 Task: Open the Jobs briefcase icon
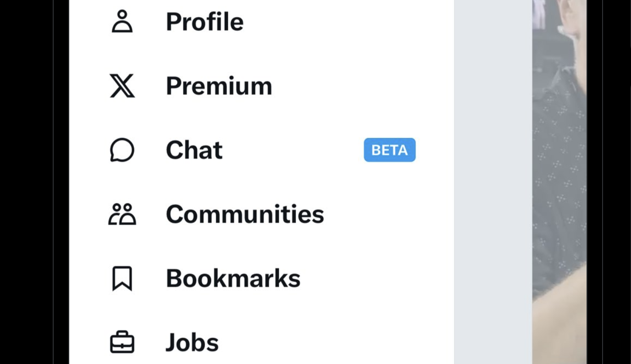(x=122, y=342)
